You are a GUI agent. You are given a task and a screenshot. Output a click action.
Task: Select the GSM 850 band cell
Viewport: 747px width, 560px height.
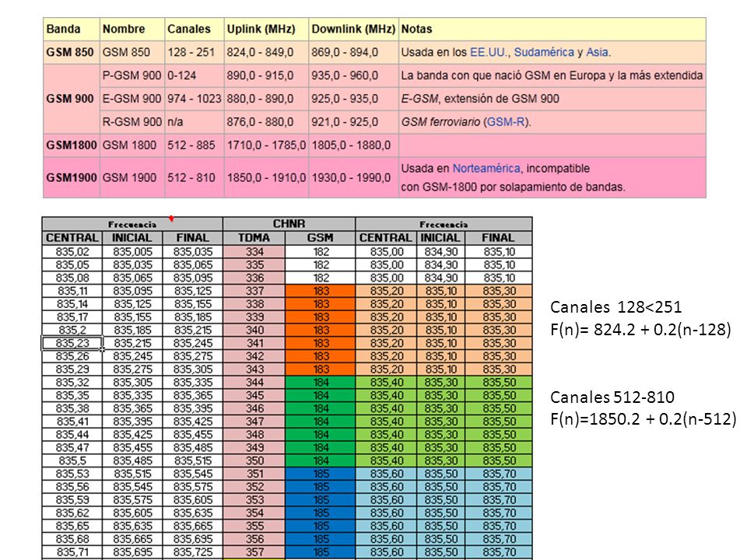coord(72,52)
